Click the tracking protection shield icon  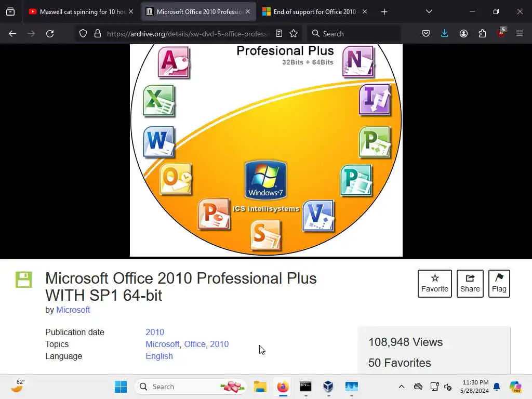tap(83, 34)
